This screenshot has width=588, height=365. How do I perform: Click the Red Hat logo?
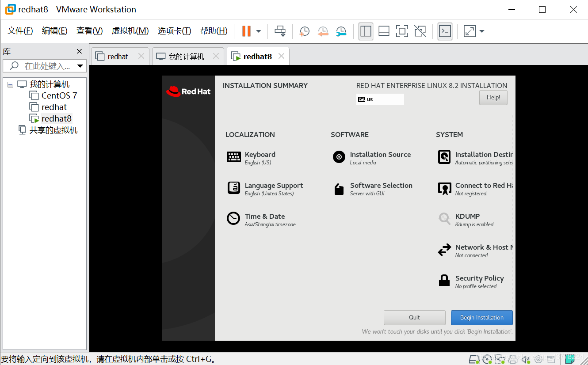coord(188,91)
